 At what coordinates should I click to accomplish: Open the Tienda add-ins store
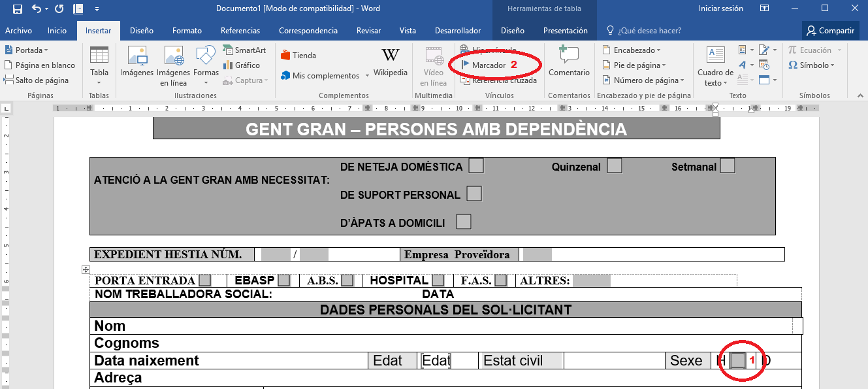coord(298,56)
